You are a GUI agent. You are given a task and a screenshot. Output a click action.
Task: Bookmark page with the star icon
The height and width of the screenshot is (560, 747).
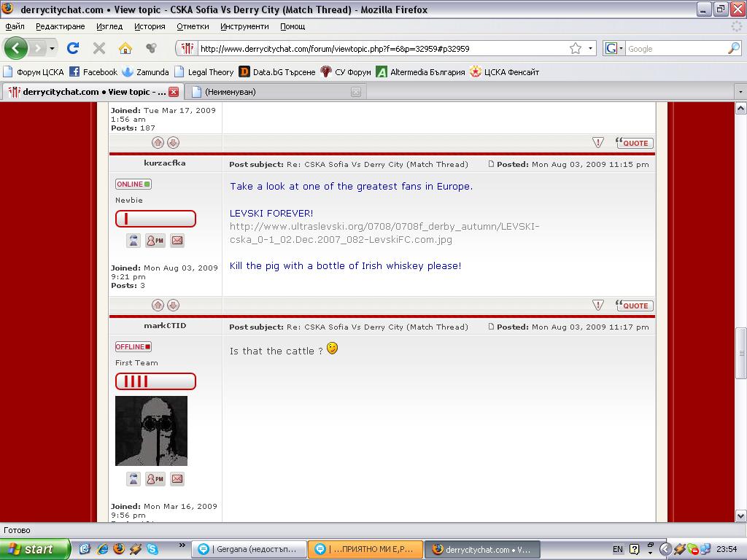576,49
